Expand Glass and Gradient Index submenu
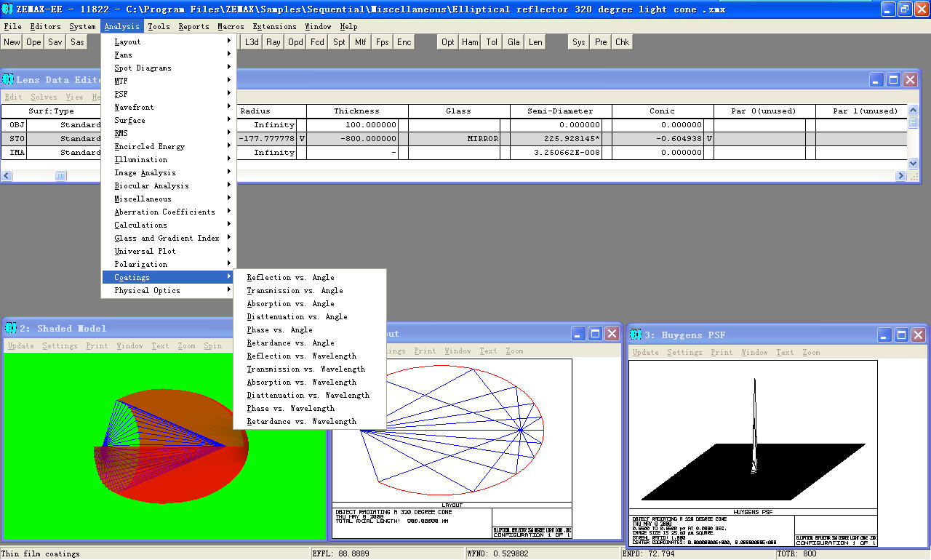The width and height of the screenshot is (931, 560). 169,238
